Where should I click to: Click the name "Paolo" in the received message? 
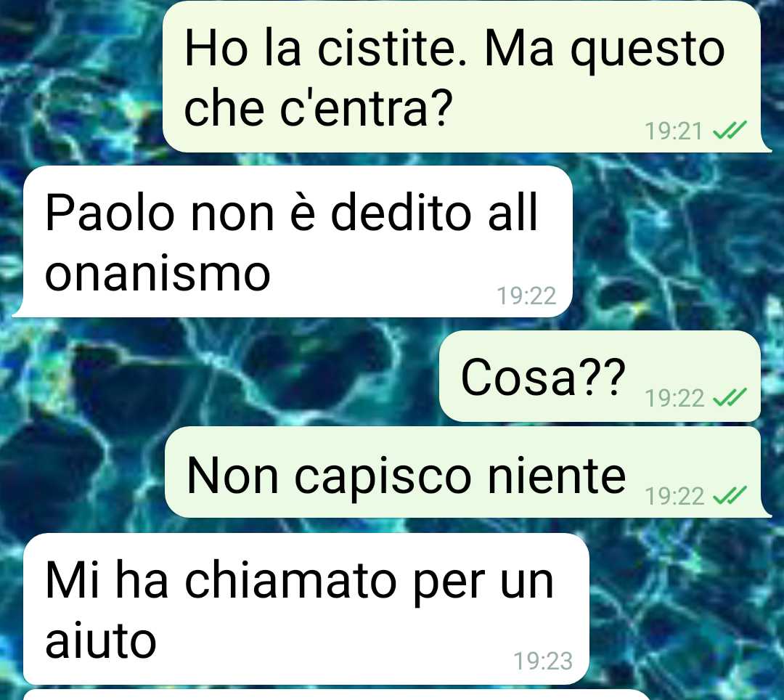[x=110, y=213]
